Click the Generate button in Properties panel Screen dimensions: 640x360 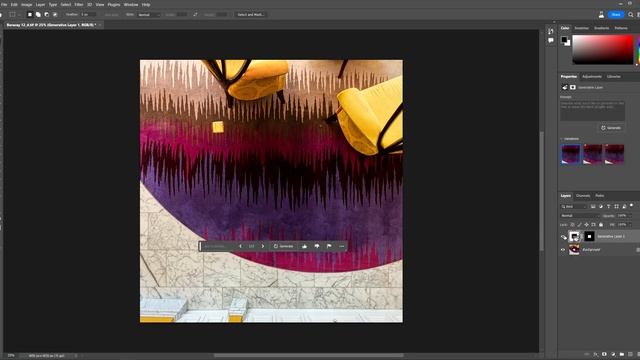coord(611,128)
